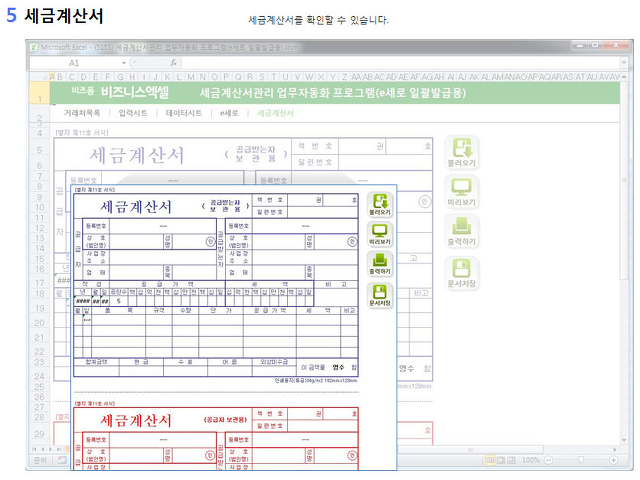Image resolution: width=640 pixels, height=480 pixels.
Task: Click the 세금계산서관리 업무자동화 프로그램 banner title
Action: 333,93
